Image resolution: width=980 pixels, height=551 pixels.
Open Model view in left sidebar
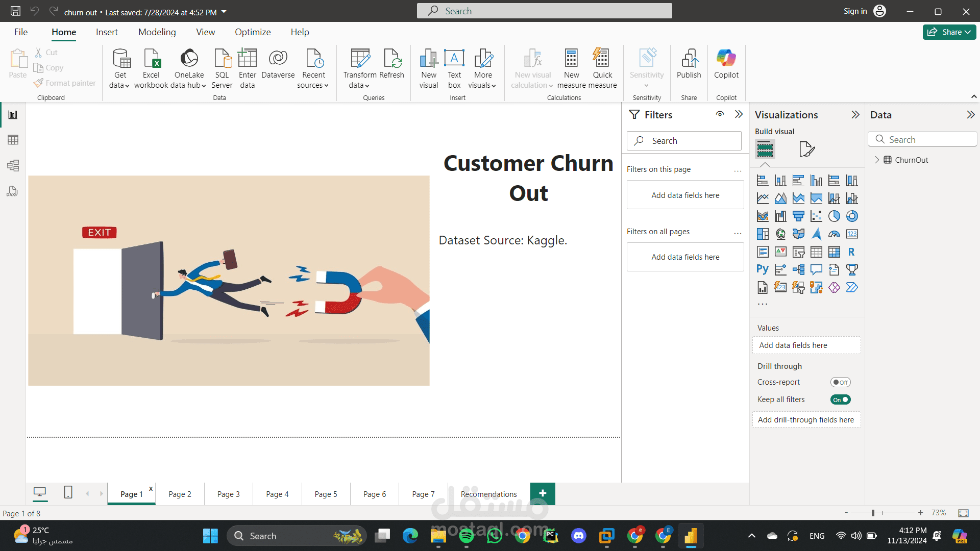[x=13, y=165]
